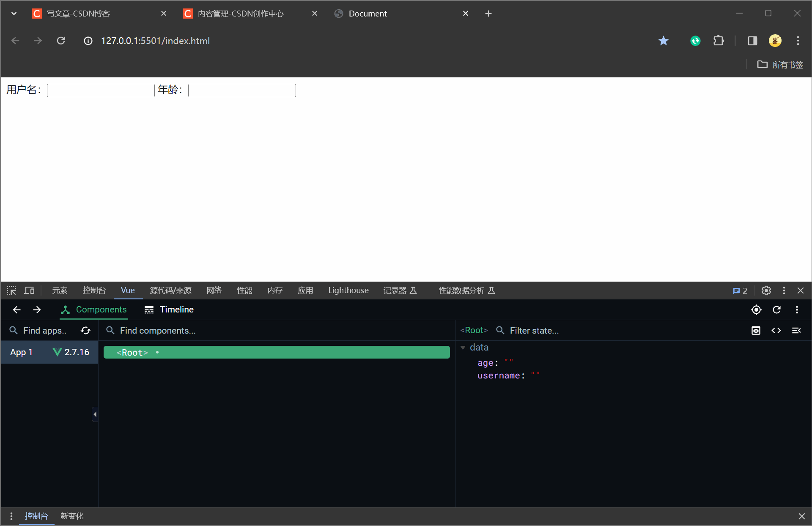Click the forward navigation arrow in DevTools
The height and width of the screenshot is (526, 812).
[37, 309]
